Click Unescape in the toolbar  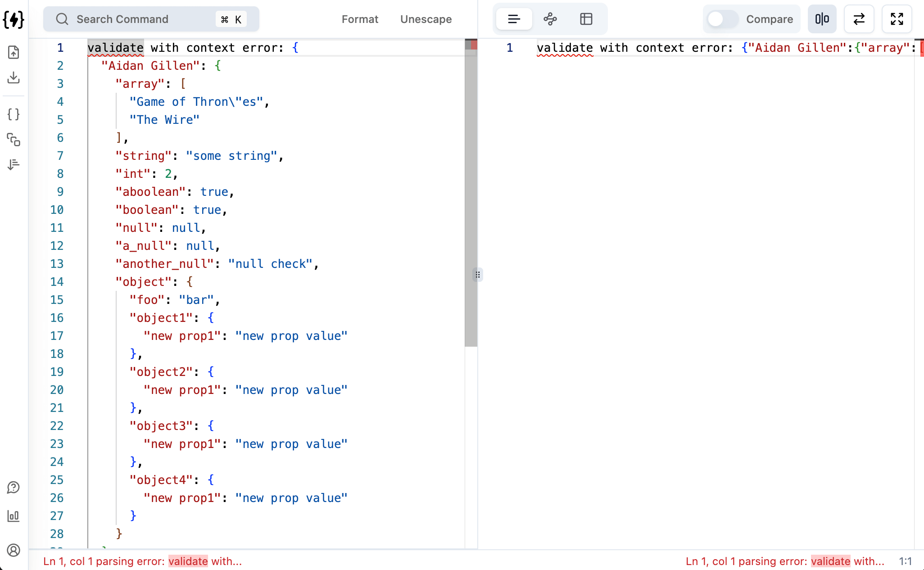(x=426, y=19)
